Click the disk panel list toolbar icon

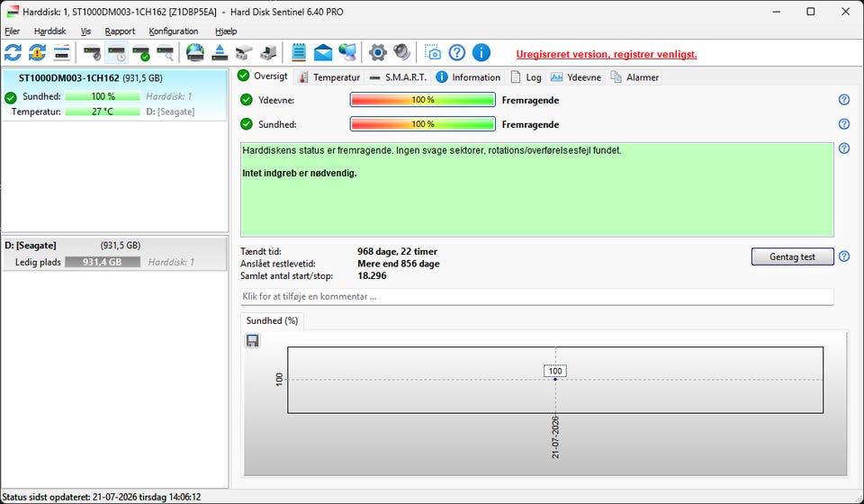(x=62, y=53)
